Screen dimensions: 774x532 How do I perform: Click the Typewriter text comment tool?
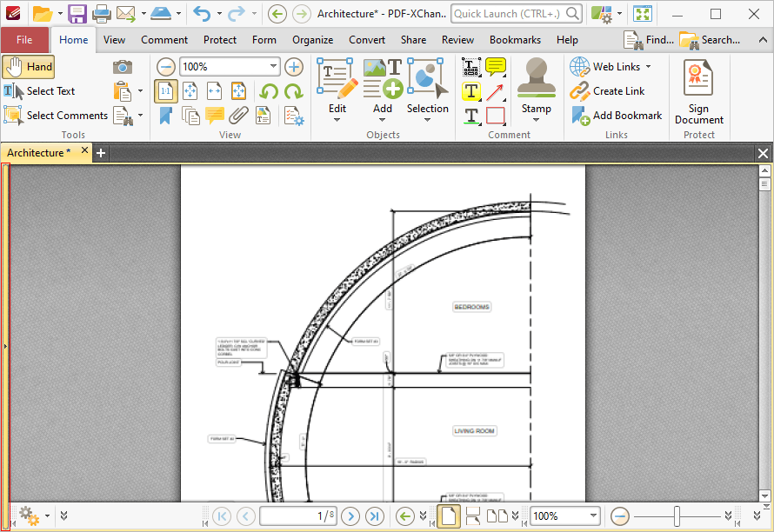[470, 67]
